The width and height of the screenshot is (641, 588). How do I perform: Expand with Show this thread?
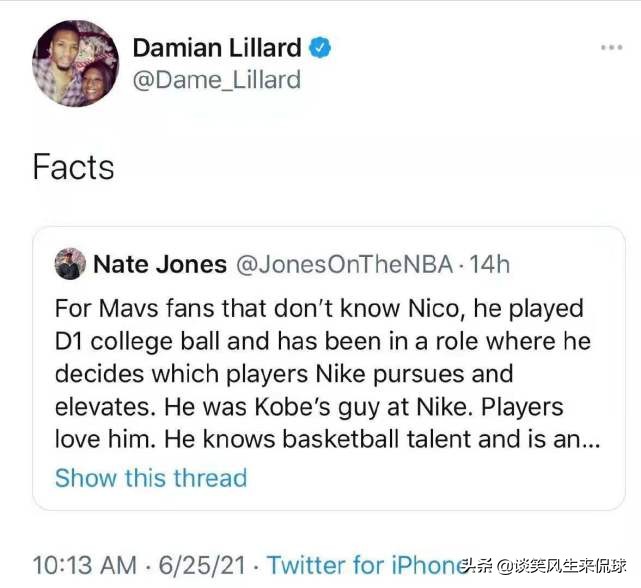pos(150,477)
